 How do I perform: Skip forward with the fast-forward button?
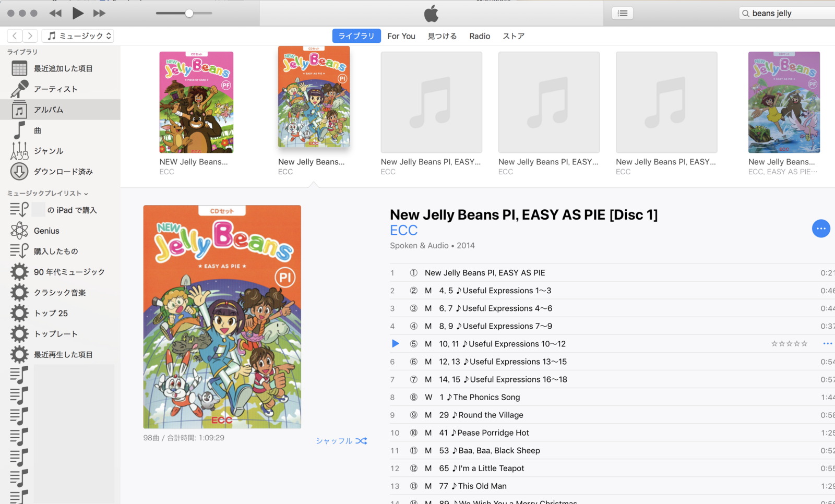(x=99, y=13)
